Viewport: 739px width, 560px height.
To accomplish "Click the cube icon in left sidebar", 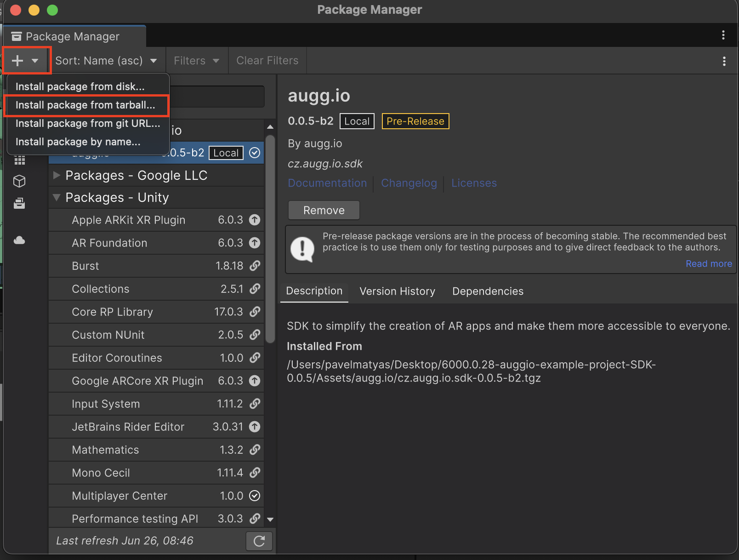I will [x=19, y=181].
